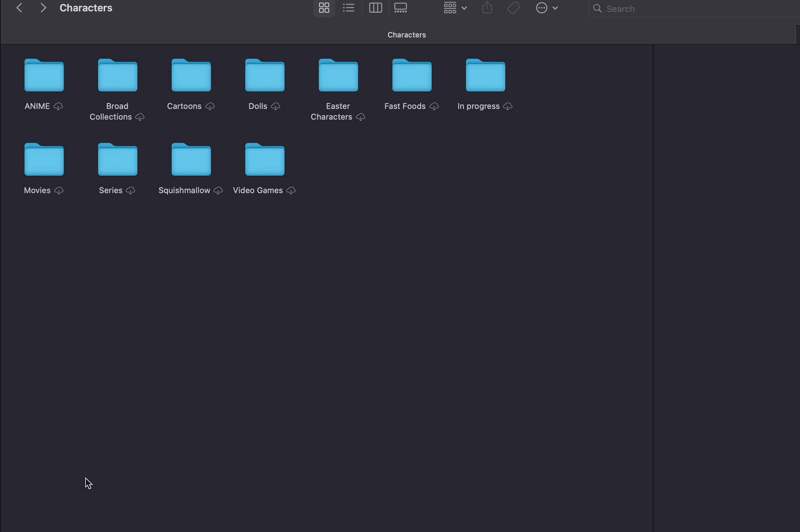
Task: Select the ANIME folder
Action: (x=44, y=76)
